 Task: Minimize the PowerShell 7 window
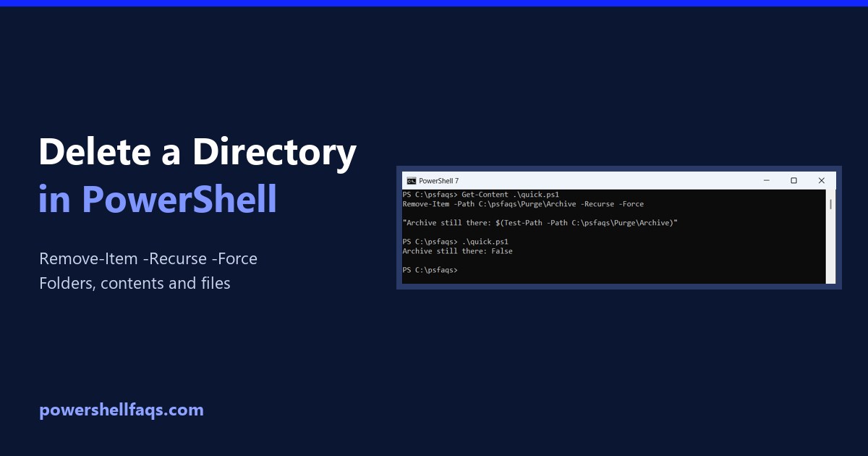point(766,180)
